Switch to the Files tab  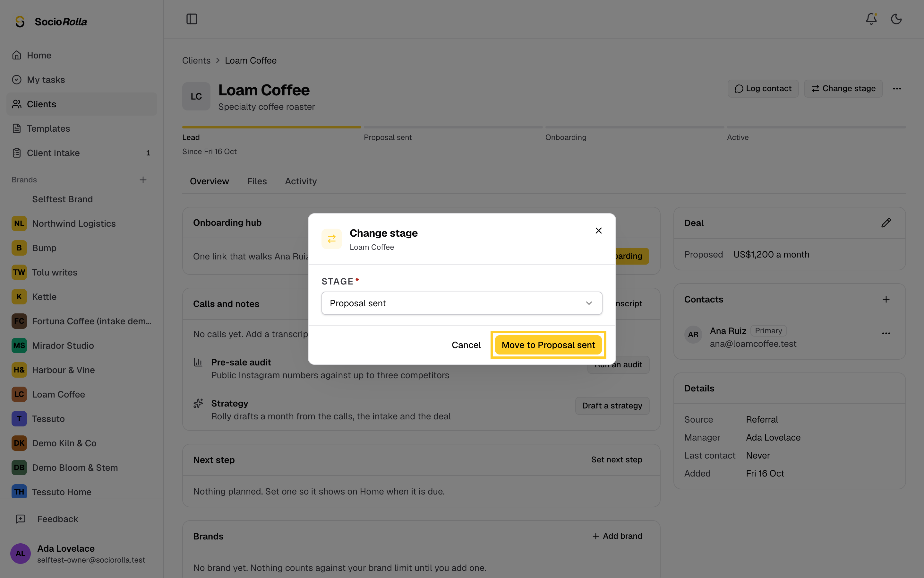pos(257,181)
